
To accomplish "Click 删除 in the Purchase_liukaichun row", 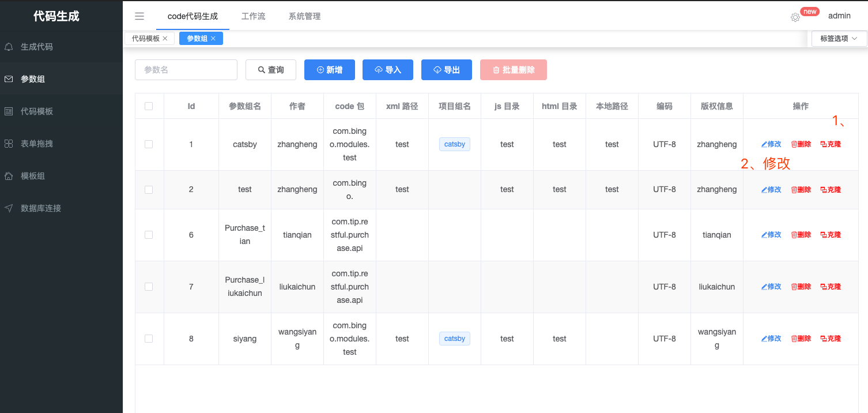I will click(x=801, y=287).
